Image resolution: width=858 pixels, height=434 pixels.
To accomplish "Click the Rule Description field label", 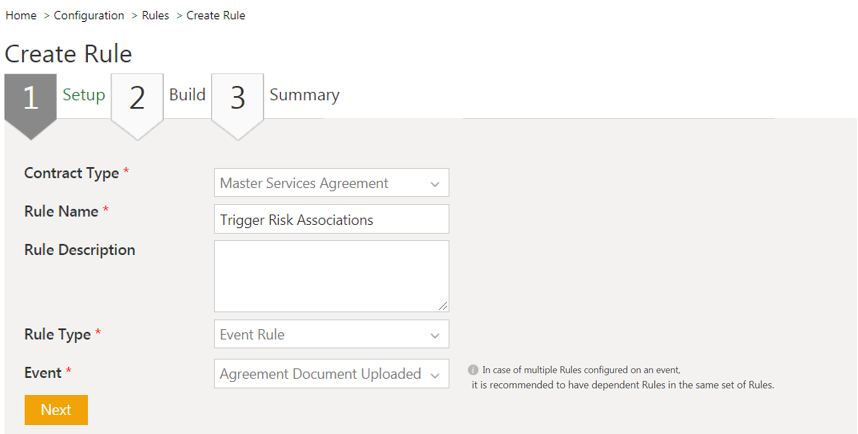I will pos(79,250).
